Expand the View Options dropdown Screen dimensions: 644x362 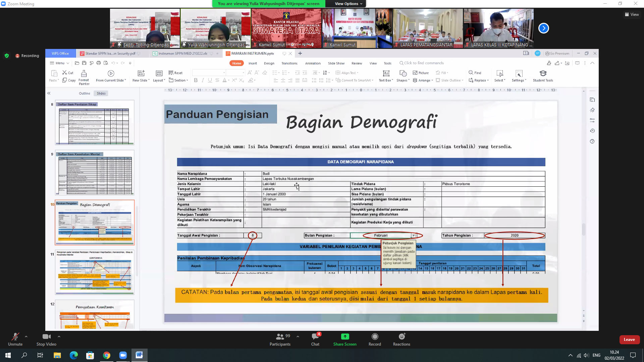pyautogui.click(x=348, y=4)
